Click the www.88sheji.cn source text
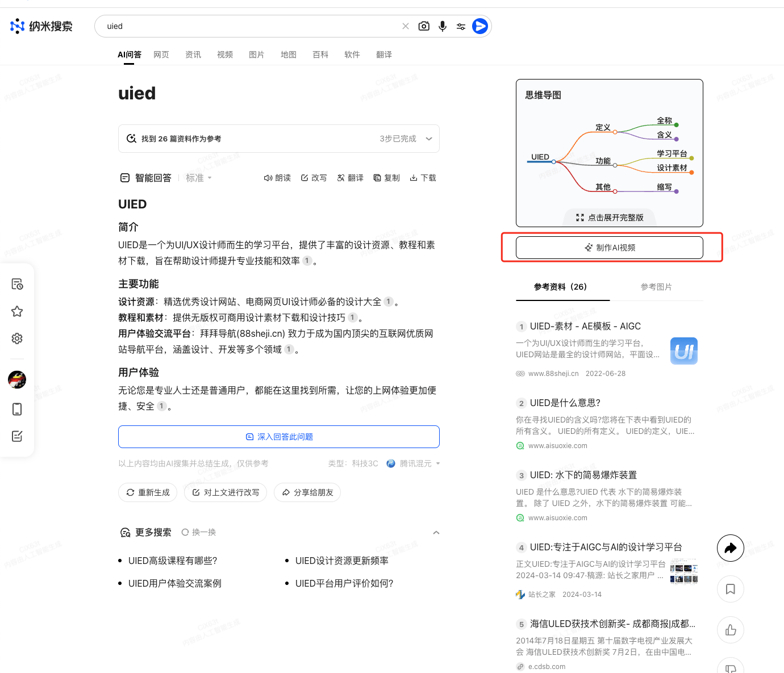Image resolution: width=784 pixels, height=673 pixels. click(x=553, y=374)
